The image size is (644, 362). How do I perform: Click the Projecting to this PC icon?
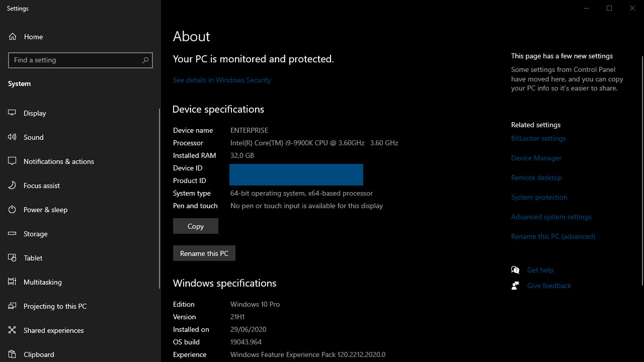click(12, 306)
